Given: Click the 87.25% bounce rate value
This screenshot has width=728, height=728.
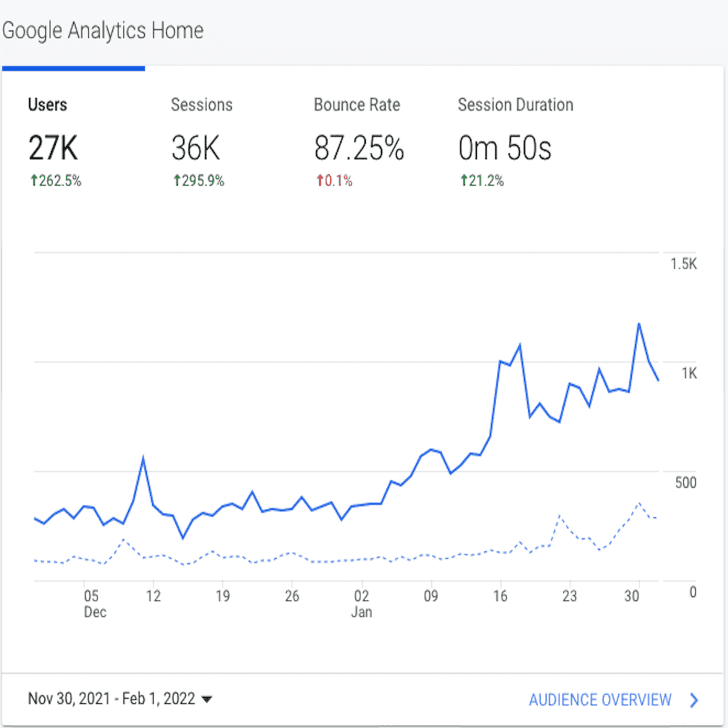Looking at the screenshot, I should [x=359, y=148].
